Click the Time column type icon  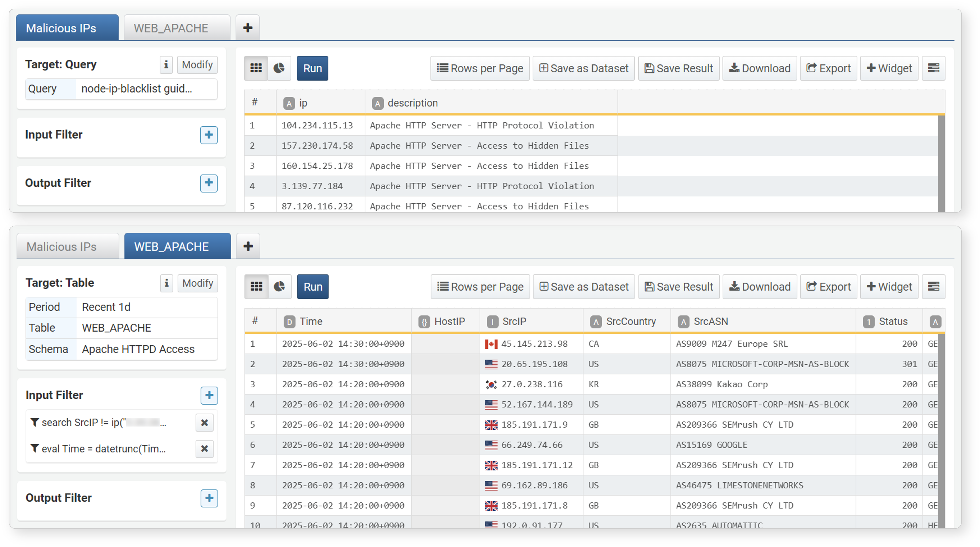click(290, 322)
